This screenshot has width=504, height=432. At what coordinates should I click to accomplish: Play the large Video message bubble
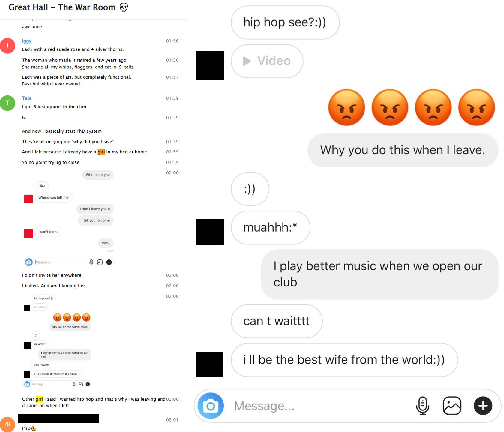point(267,61)
